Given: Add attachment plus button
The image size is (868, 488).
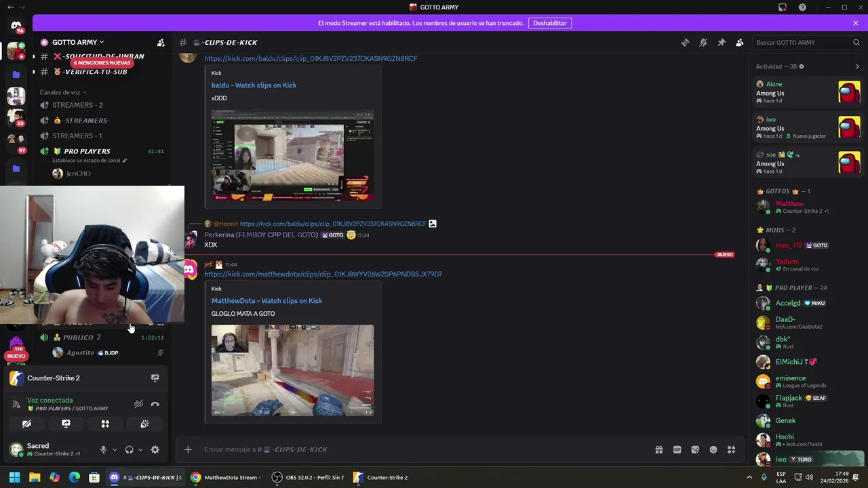Looking at the screenshot, I should pyautogui.click(x=188, y=449).
